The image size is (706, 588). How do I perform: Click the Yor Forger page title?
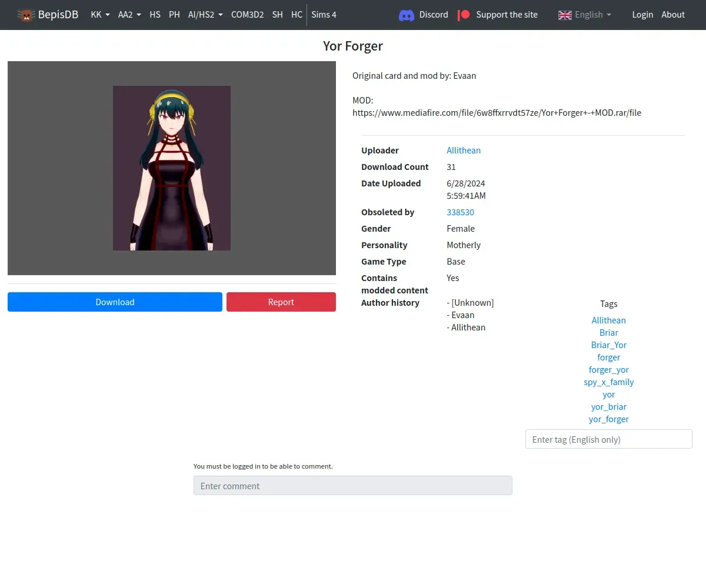(x=353, y=46)
